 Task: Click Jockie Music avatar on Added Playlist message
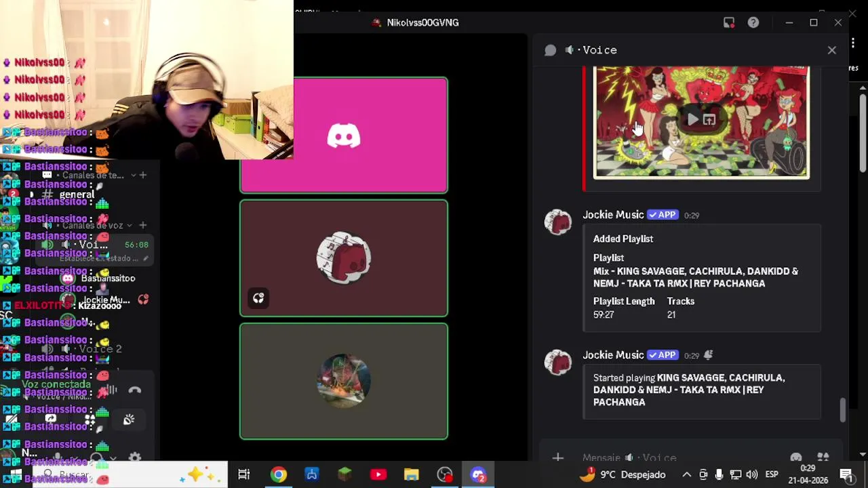(x=558, y=222)
